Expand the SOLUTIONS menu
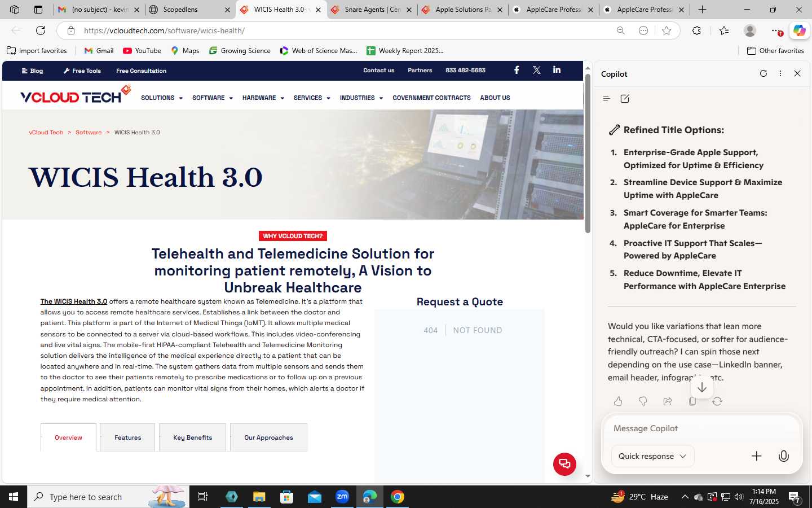The height and width of the screenshot is (508, 812). tap(162, 98)
